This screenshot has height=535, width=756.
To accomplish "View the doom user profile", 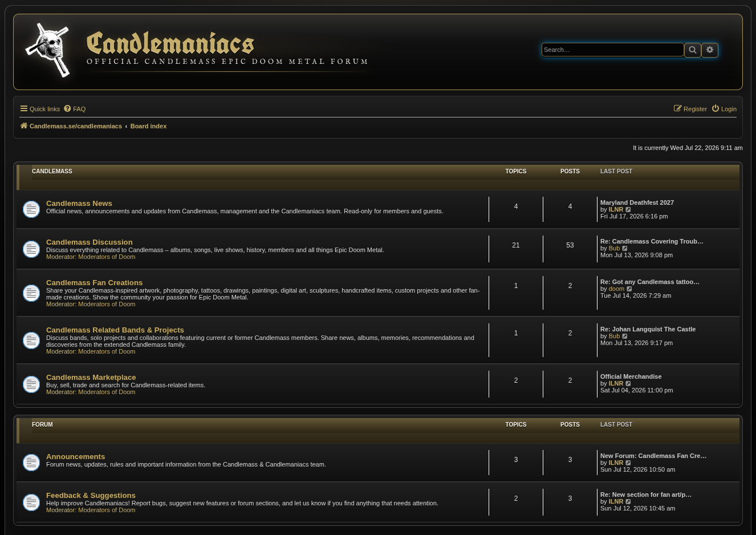I will click(x=616, y=289).
